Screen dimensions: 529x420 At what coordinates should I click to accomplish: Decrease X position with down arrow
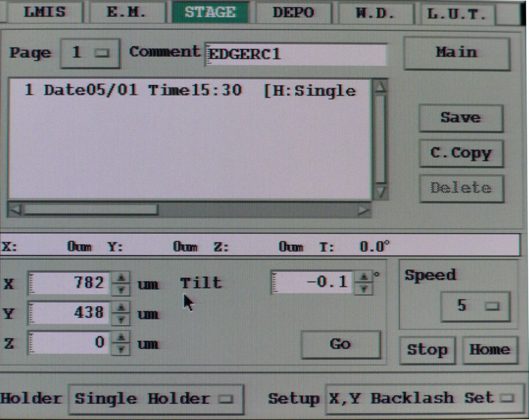coord(121,289)
